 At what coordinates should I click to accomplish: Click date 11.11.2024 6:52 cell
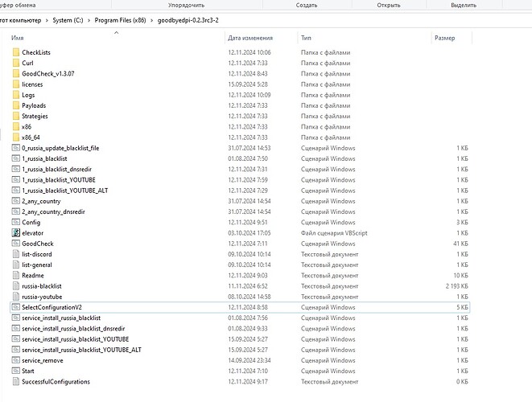[x=248, y=286]
